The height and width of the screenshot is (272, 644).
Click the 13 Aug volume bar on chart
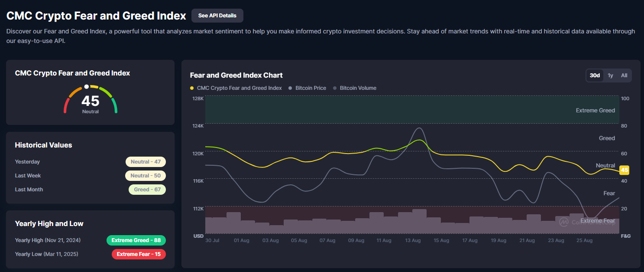[419, 222]
